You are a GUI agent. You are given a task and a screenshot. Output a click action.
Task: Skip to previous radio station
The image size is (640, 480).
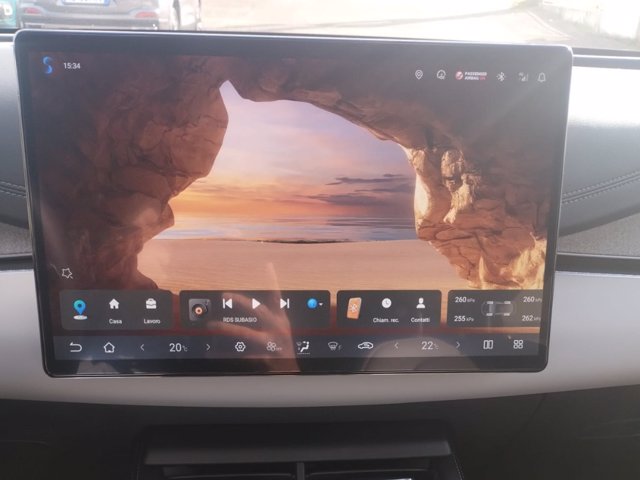(227, 303)
